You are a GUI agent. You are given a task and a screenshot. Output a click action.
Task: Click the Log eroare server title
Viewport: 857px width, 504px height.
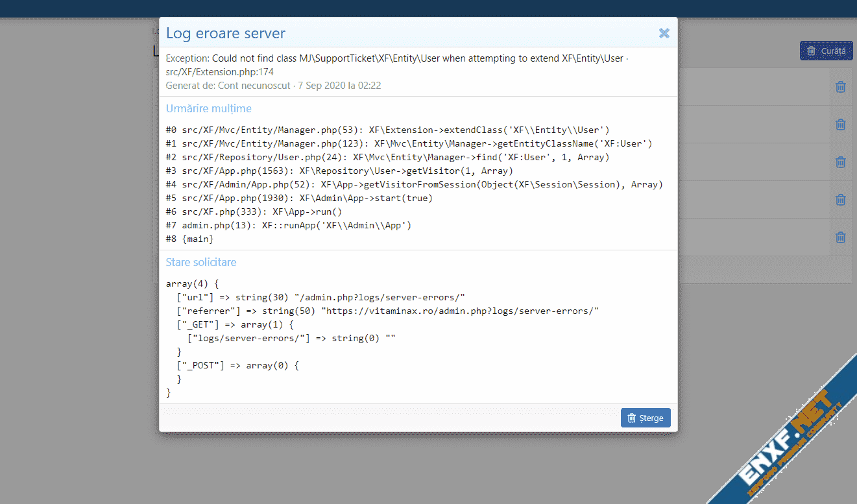(226, 34)
